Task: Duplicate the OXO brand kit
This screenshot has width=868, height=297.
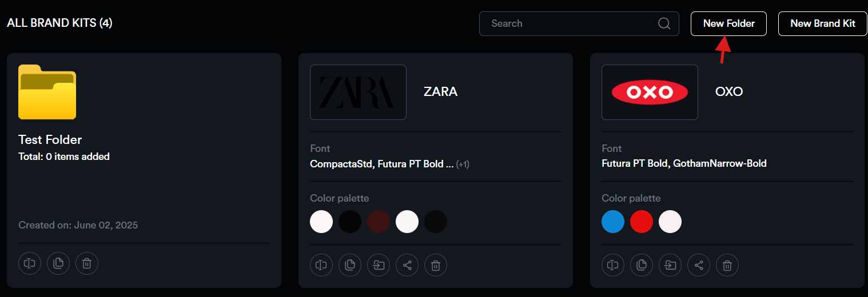Action: [x=642, y=265]
